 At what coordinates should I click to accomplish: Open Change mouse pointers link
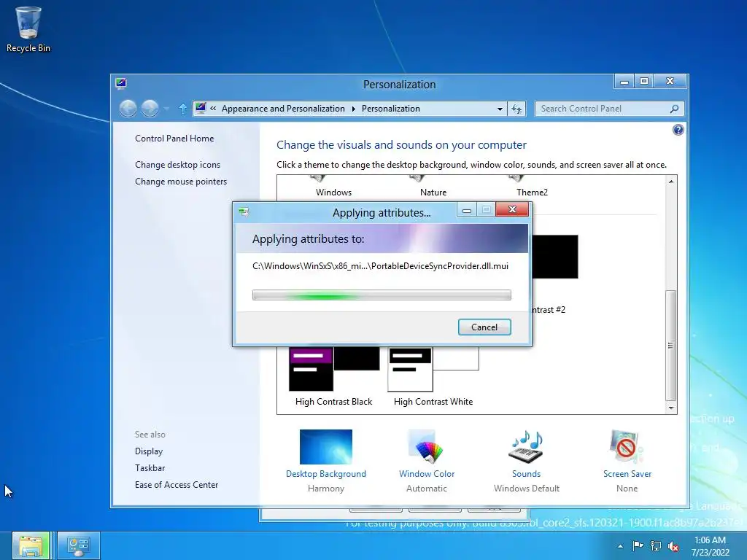tap(181, 182)
